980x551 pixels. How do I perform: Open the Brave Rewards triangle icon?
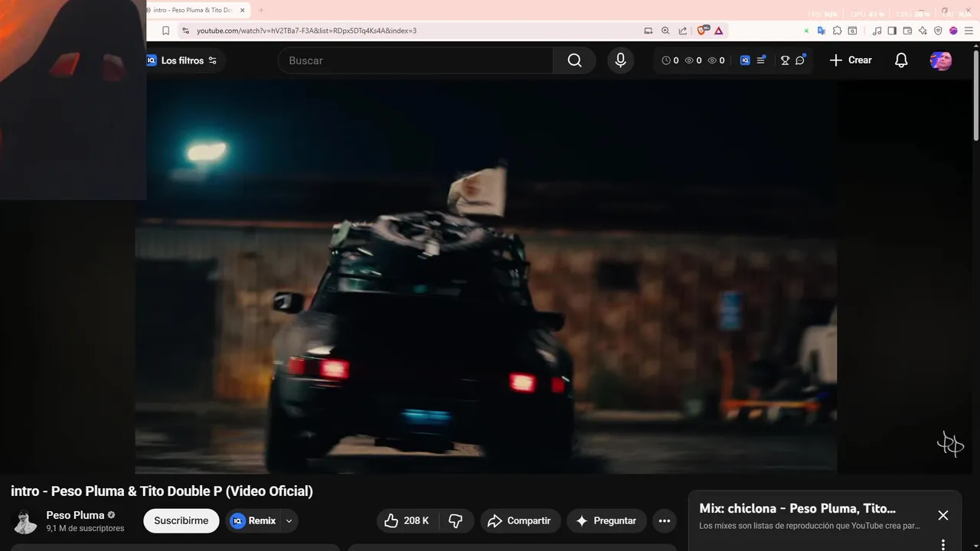click(x=719, y=31)
